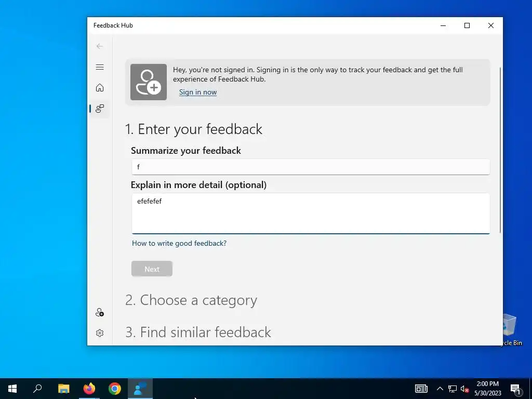Screen dimensions: 532x399
Task: Open the notification center icon
Action: [x=515, y=389]
